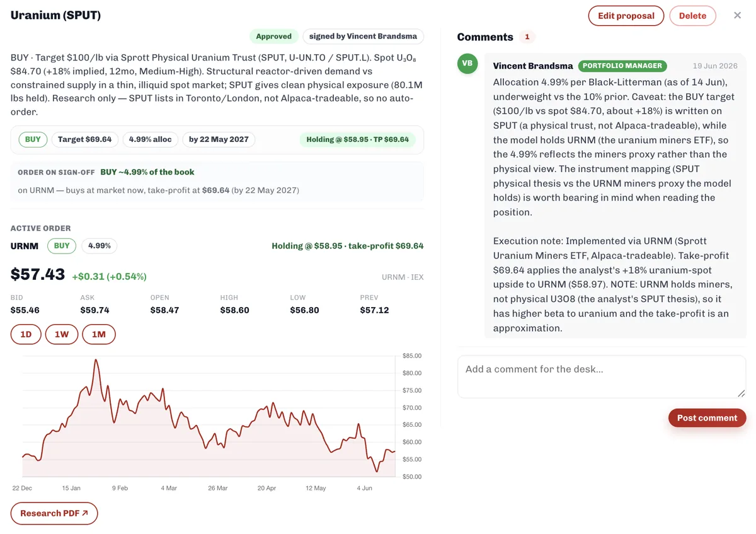756x534 pixels.
Task: Click the +$0.31 (+0.54%) change value
Action: [109, 276]
